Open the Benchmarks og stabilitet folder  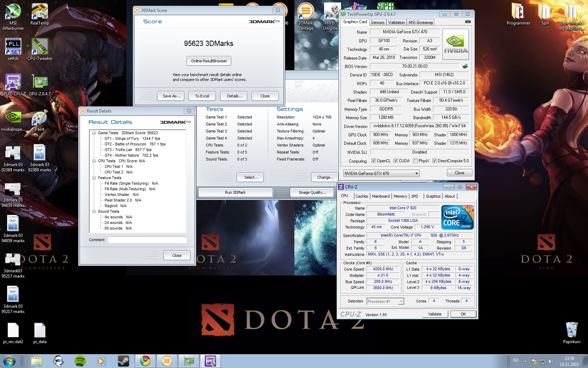click(x=571, y=16)
